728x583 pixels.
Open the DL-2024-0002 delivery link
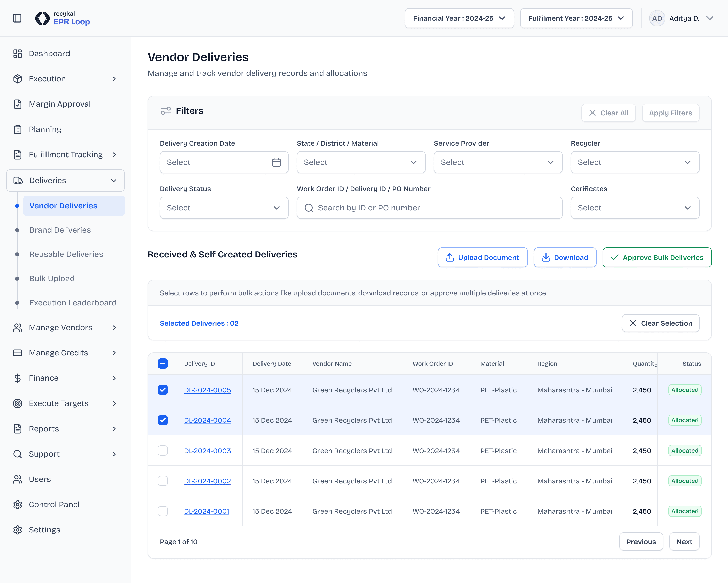(x=207, y=481)
